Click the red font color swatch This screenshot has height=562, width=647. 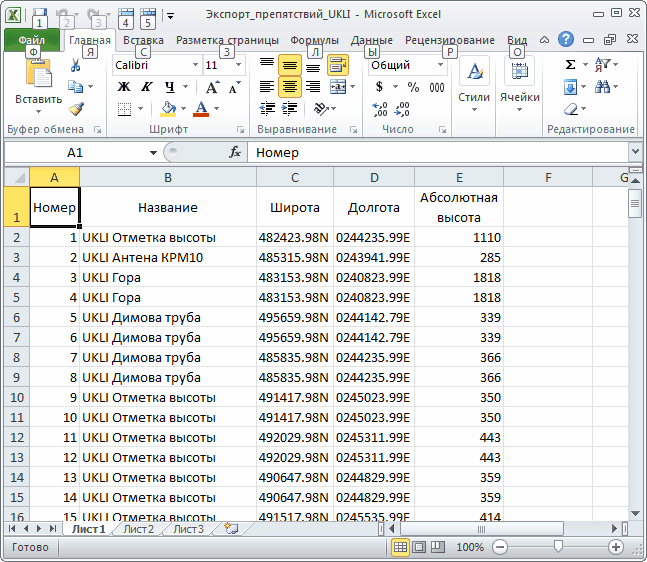pos(202,109)
